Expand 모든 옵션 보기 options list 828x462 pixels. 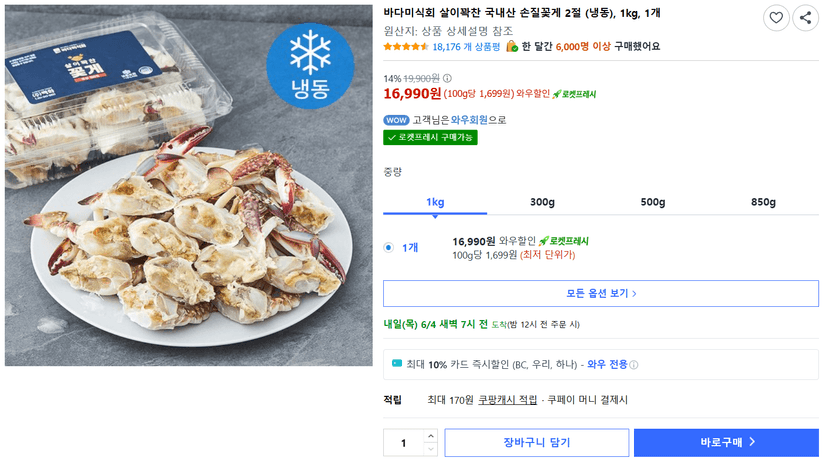[601, 293]
